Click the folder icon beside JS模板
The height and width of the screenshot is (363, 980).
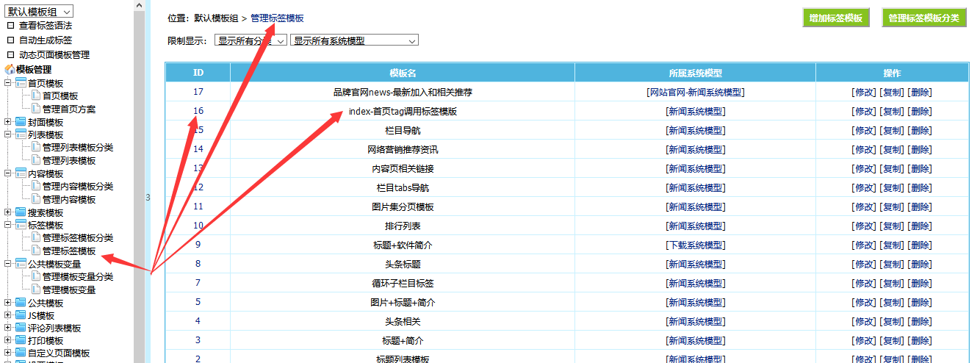click(20, 315)
